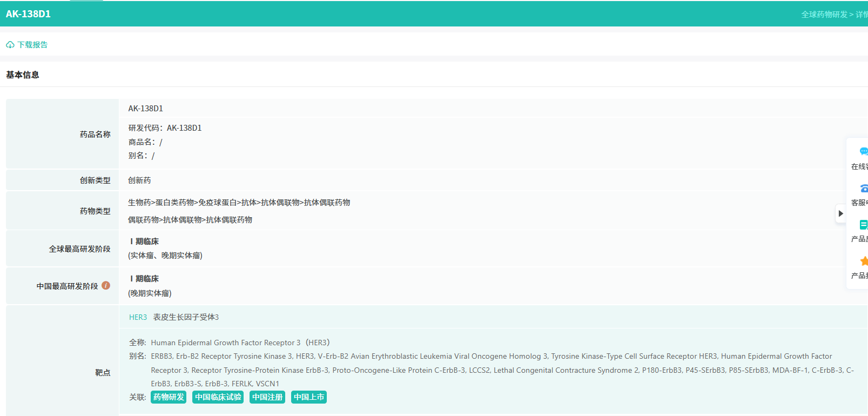Click the 创新药 innovation type value
868x416 pixels.
point(139,180)
